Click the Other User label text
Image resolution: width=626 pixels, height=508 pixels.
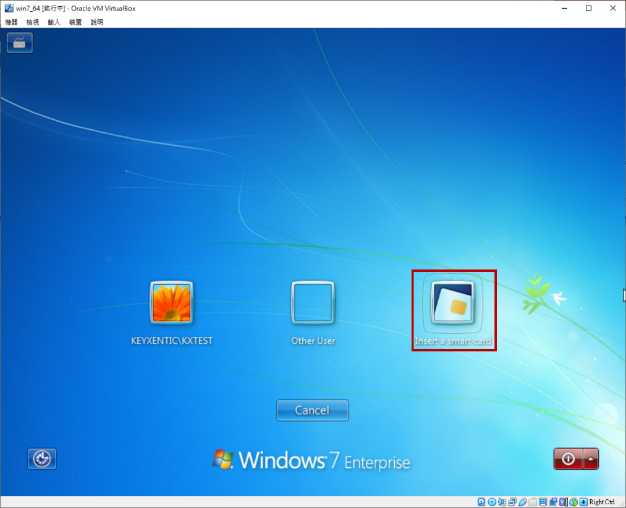pos(313,341)
